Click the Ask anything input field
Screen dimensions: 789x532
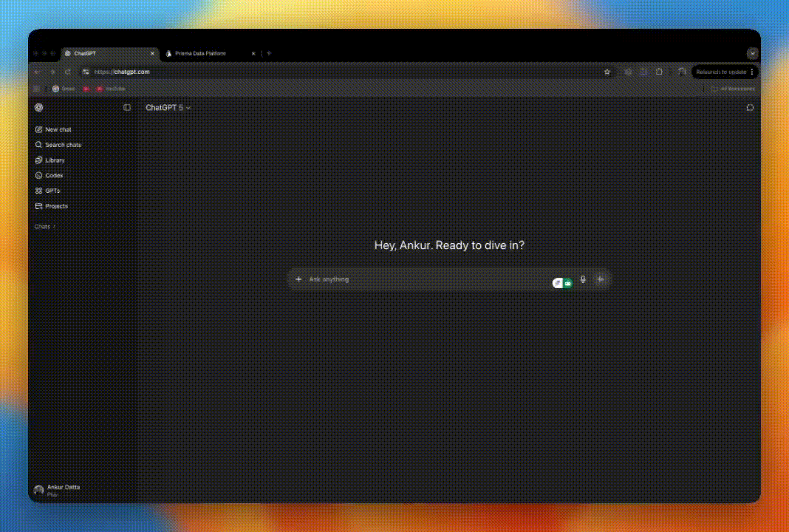[406, 279]
